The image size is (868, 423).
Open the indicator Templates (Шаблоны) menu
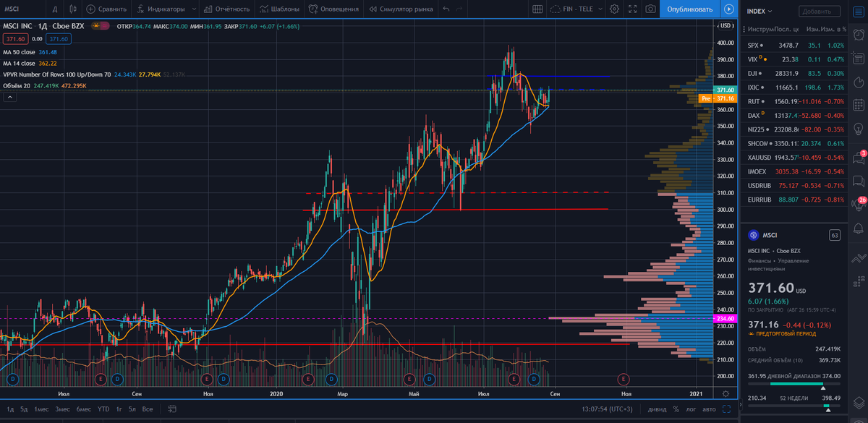coord(278,9)
